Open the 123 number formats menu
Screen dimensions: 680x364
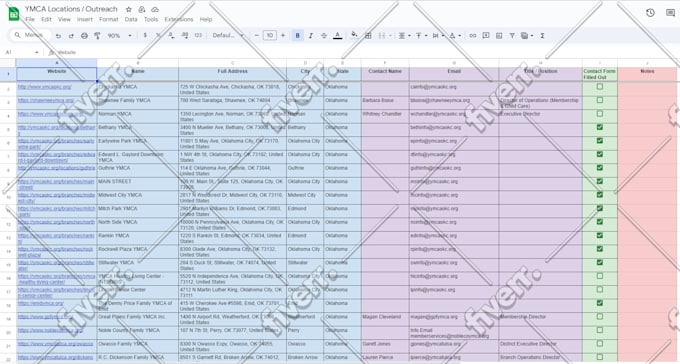[x=198, y=35]
